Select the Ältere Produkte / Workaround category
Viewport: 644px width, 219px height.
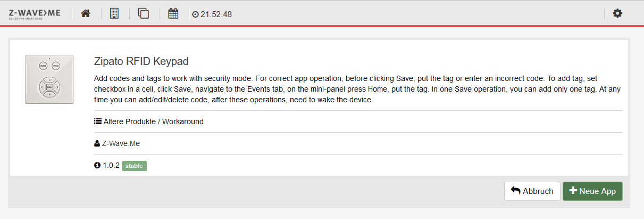tap(154, 121)
